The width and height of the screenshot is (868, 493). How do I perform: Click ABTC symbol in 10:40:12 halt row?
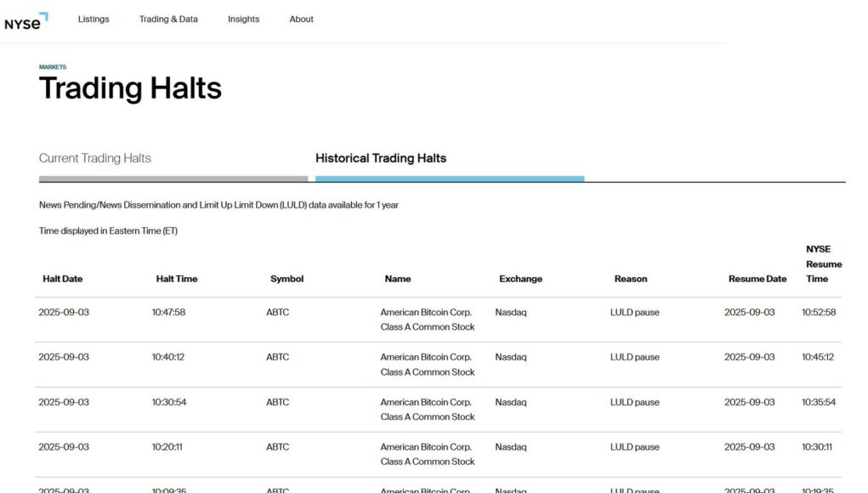278,357
